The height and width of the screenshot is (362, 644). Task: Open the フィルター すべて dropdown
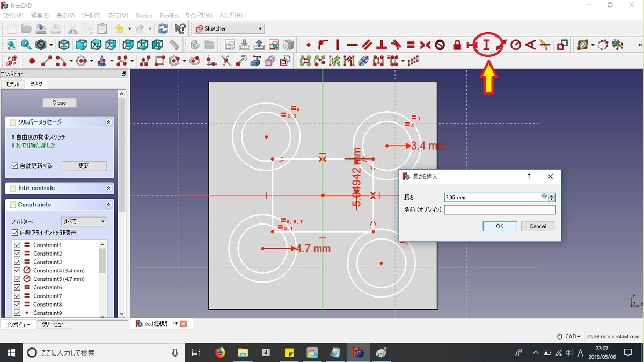[x=84, y=221]
